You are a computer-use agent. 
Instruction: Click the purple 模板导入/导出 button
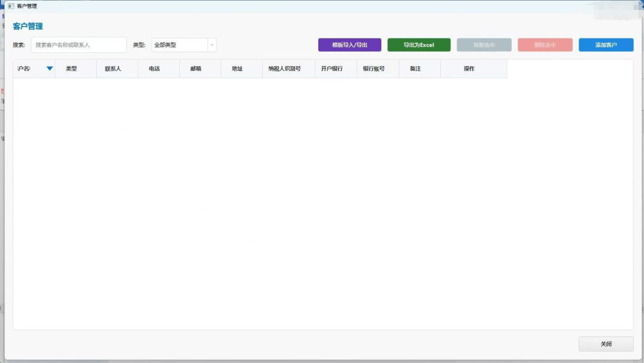[350, 45]
